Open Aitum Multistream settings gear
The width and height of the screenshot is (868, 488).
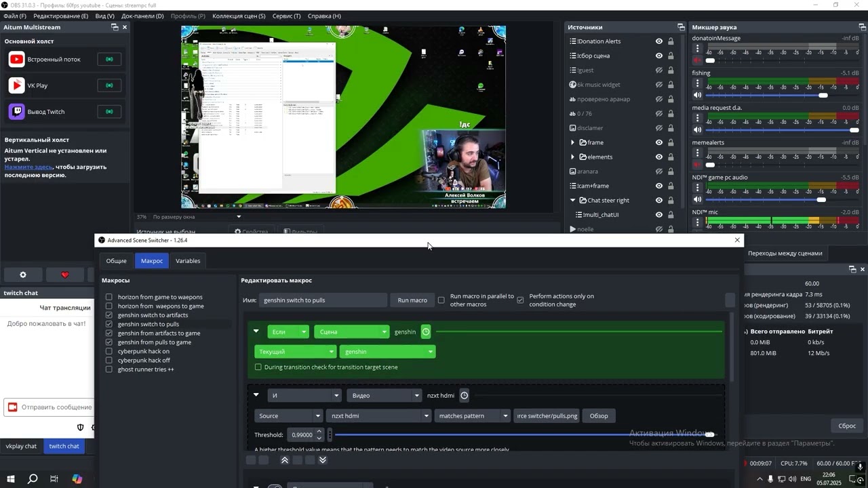point(22,274)
